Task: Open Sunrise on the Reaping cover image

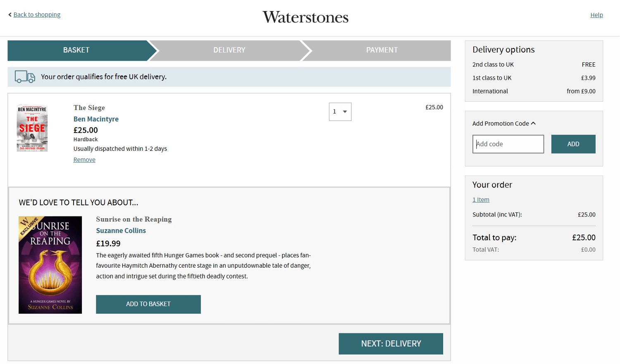Action: click(x=50, y=265)
